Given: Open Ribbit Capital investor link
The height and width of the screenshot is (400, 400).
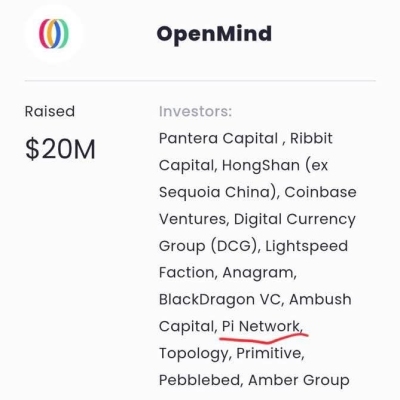Looking at the screenshot, I should click(311, 138).
